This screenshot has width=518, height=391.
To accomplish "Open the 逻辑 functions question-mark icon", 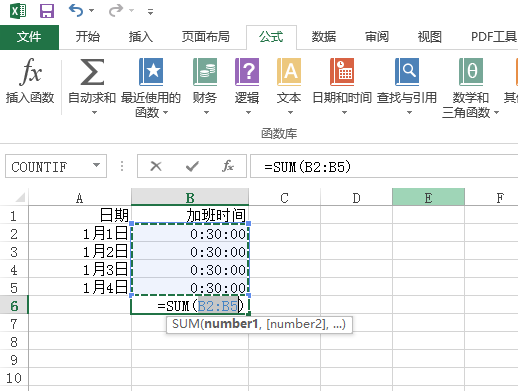I will pos(247,72).
